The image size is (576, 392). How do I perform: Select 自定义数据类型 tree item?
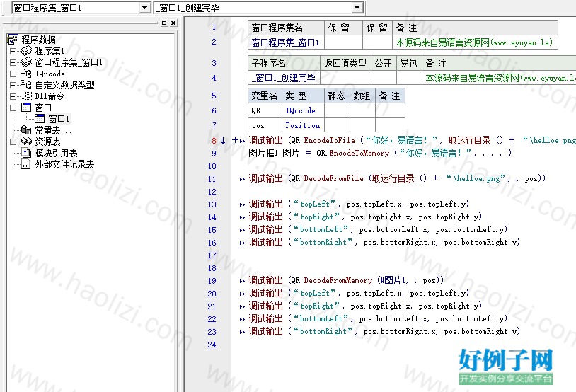pyautogui.click(x=64, y=85)
